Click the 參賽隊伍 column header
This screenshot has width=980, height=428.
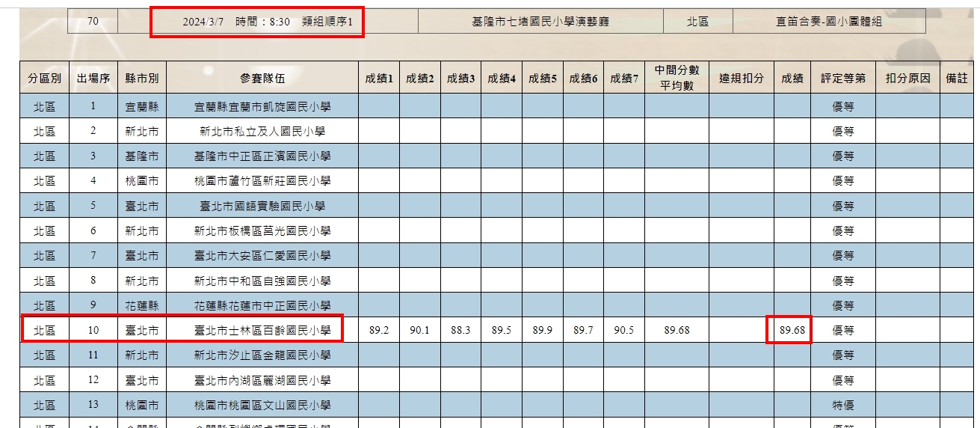pyautogui.click(x=262, y=78)
